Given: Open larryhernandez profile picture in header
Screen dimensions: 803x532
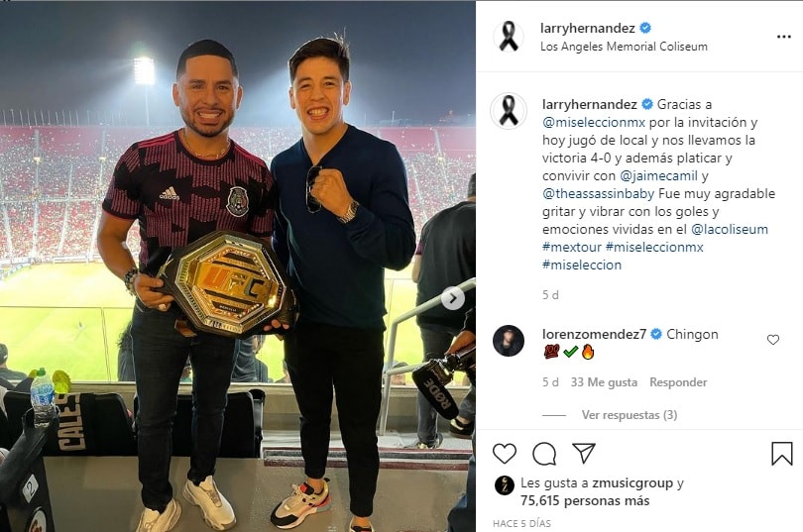Looking at the screenshot, I should coord(509,37).
